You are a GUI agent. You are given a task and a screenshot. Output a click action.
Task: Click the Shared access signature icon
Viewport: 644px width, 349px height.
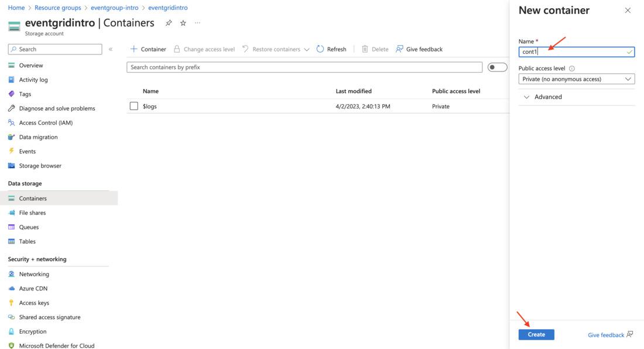coord(12,317)
